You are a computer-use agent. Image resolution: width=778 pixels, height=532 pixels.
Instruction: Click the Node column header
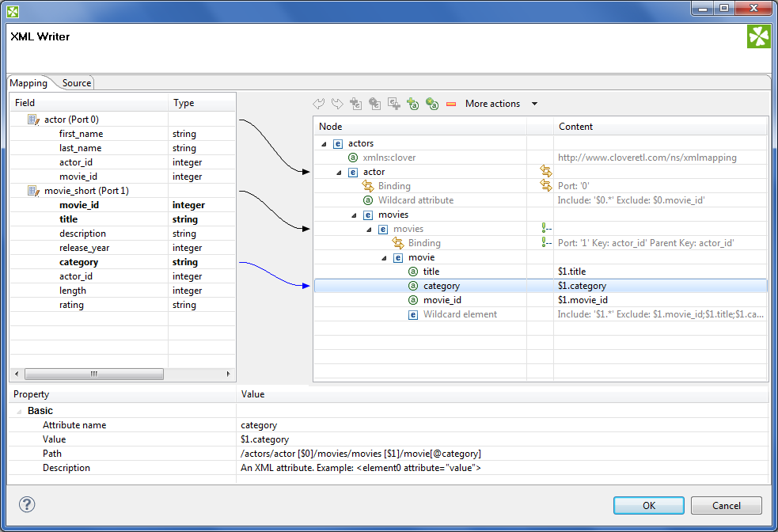(420, 127)
